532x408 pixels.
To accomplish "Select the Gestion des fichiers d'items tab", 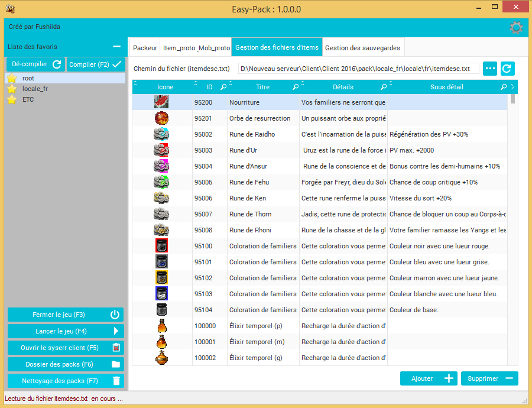I will [277, 47].
